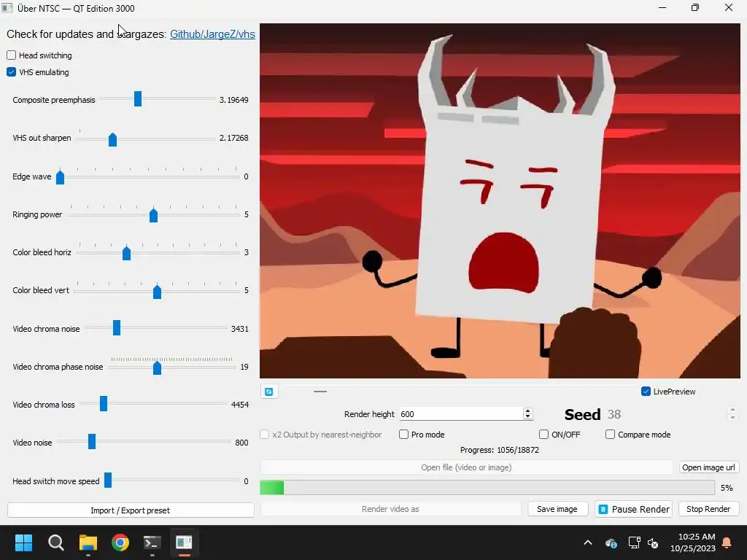Click Import / Export preset button
This screenshot has width=747, height=560.
pos(131,510)
